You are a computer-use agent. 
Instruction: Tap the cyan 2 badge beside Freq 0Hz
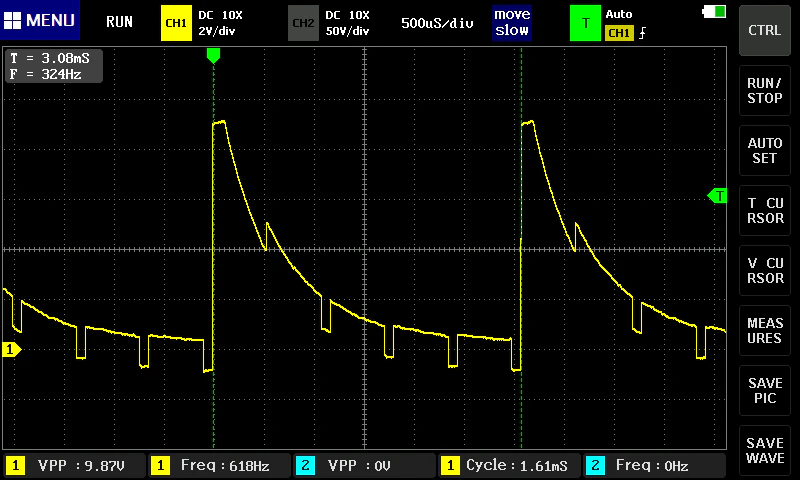pyautogui.click(x=595, y=466)
